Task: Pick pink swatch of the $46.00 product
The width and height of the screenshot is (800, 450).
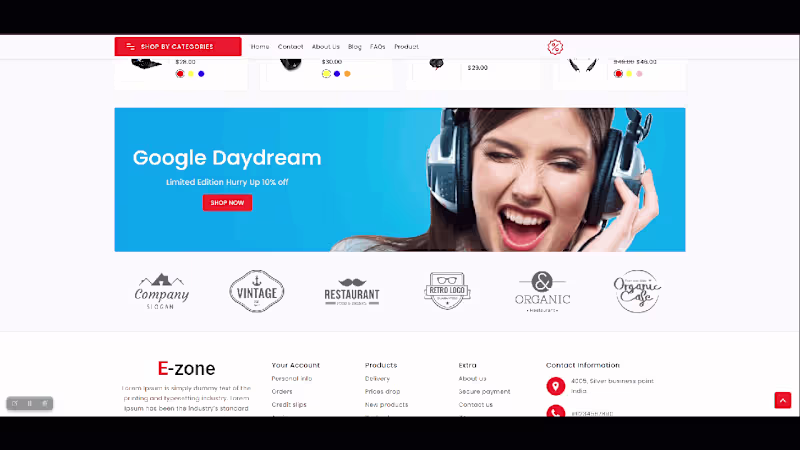Action: pyautogui.click(x=639, y=74)
